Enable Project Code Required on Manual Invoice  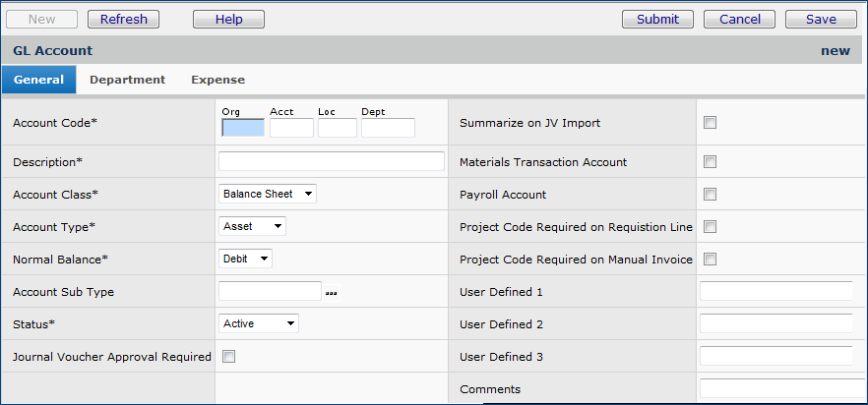pos(711,260)
